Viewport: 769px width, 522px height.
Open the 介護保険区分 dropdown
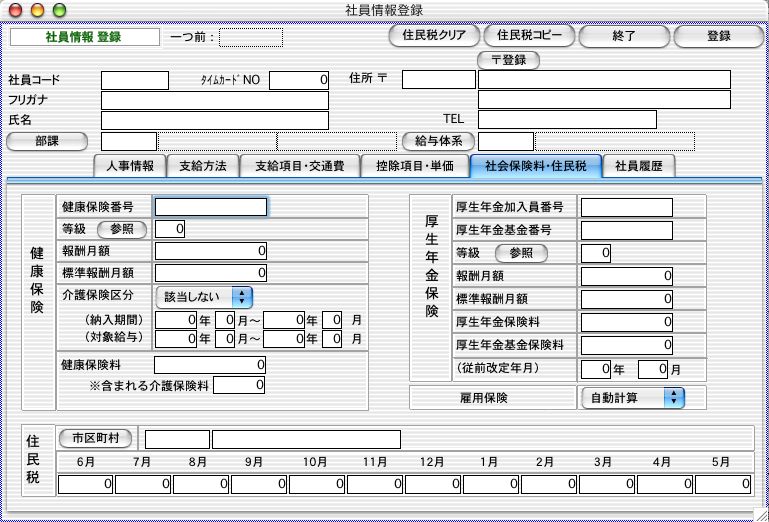click(x=204, y=296)
